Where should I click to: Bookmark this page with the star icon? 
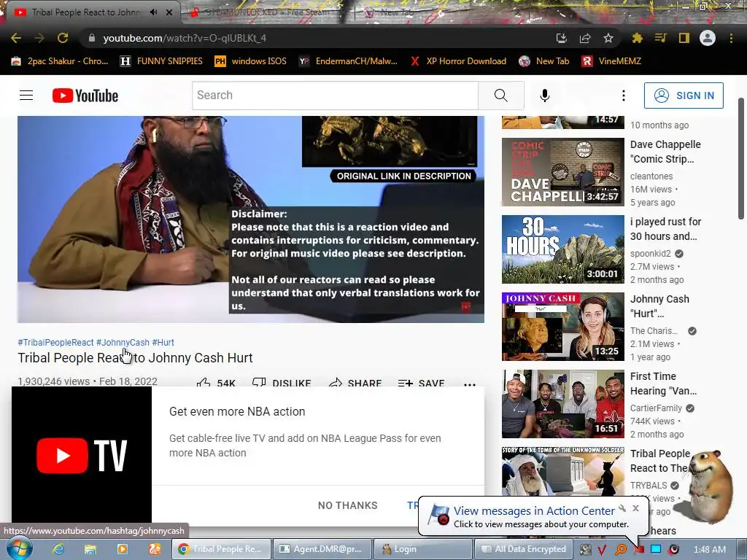(x=608, y=38)
